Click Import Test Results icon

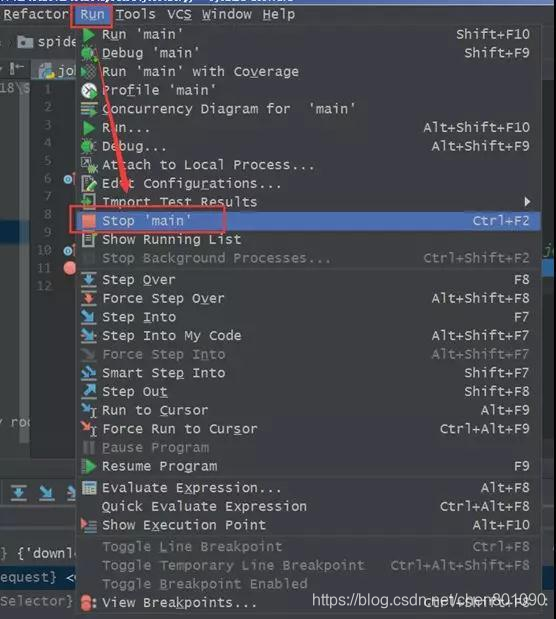pos(89,202)
